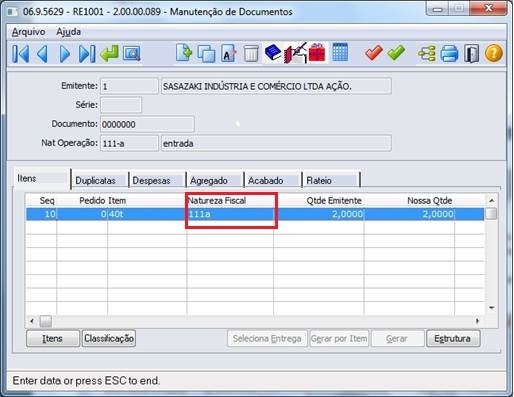Click the Seleciona Entrega button
Image resolution: width=514 pixels, height=397 pixels.
point(267,339)
